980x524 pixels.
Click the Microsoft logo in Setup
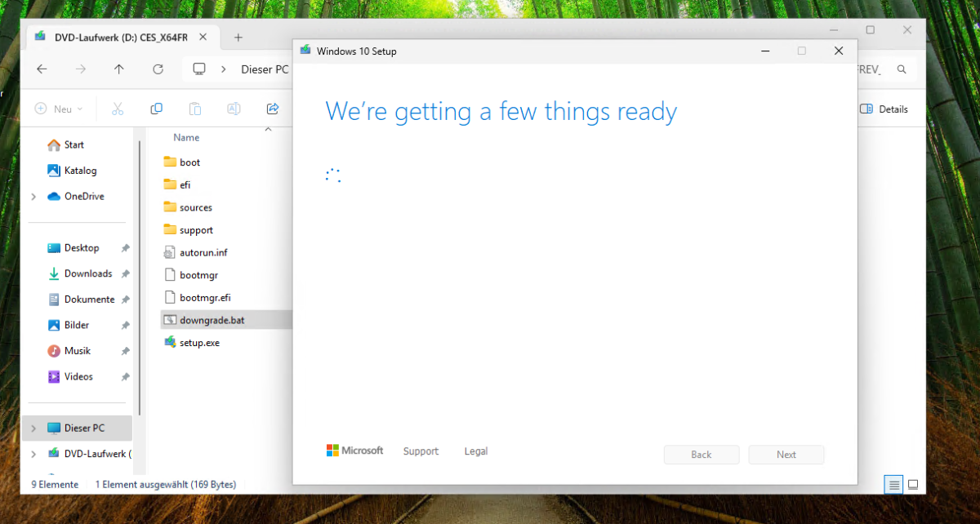(x=354, y=451)
